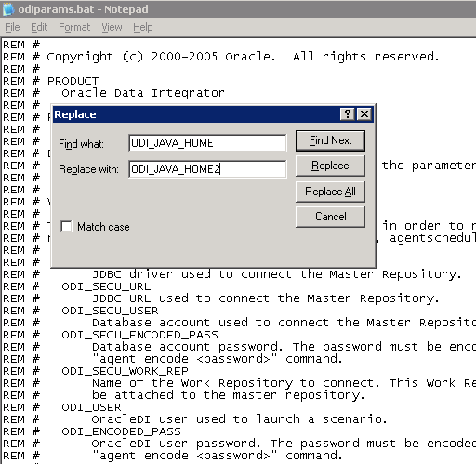Click the be attached to the master repository line
This screenshot has width=476, height=464.
(x=229, y=395)
